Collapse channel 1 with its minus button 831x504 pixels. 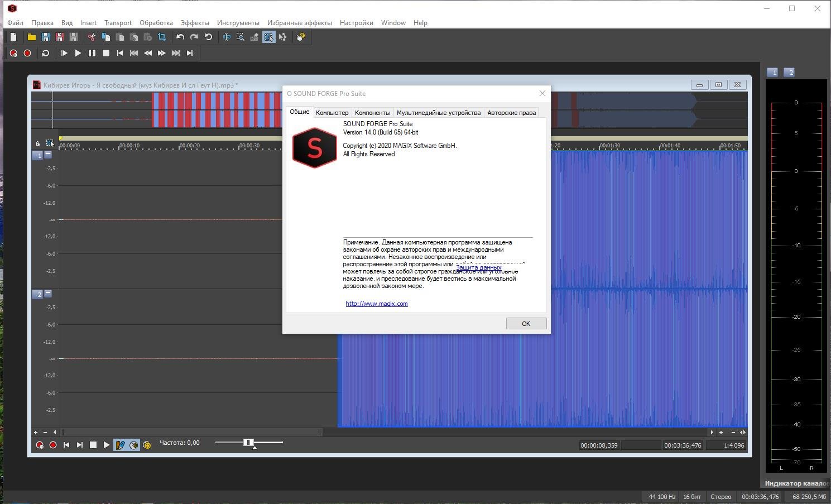coord(48,155)
